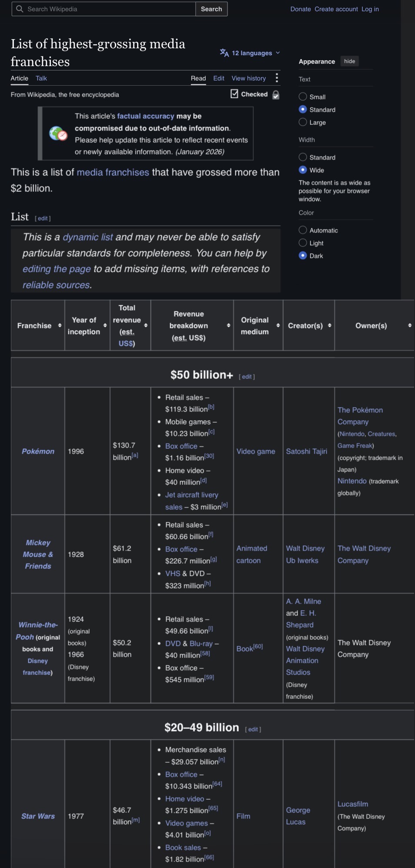Open the Article tab
Viewport: 415px width, 868px height.
[x=20, y=78]
